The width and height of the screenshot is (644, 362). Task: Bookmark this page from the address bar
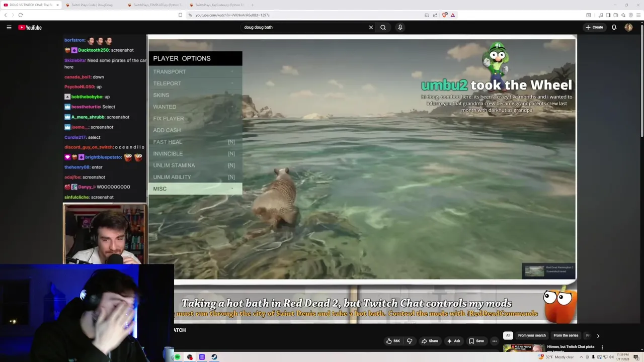[180, 15]
